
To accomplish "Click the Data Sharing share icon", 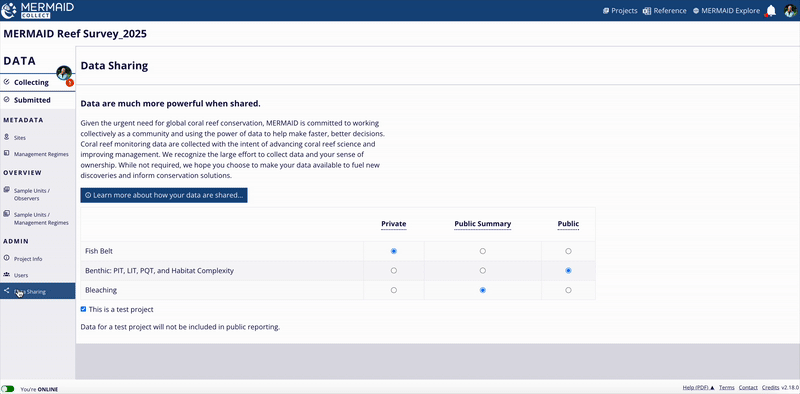I will tap(7, 291).
